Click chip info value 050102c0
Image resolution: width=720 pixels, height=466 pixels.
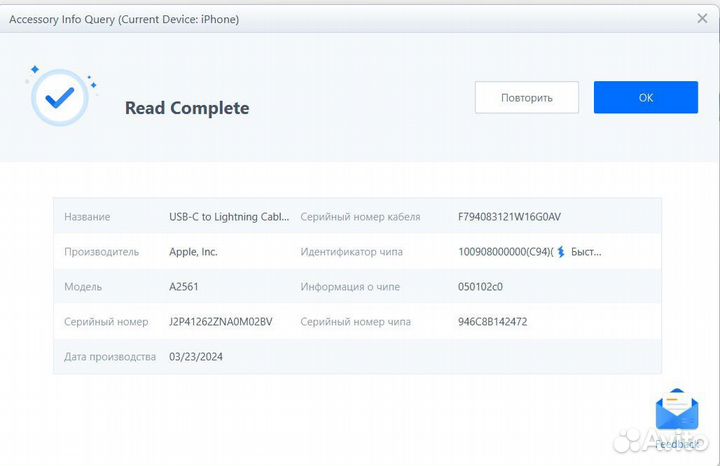(x=480, y=287)
